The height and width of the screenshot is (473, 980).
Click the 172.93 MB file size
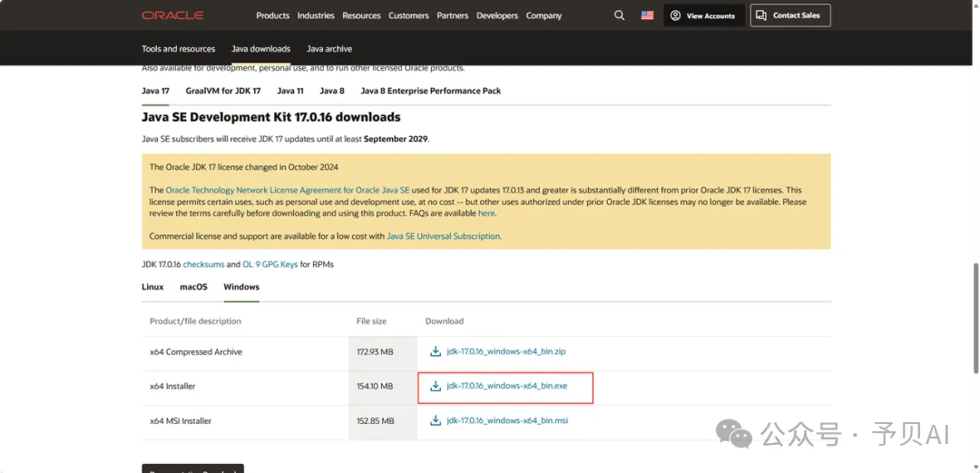coord(375,352)
